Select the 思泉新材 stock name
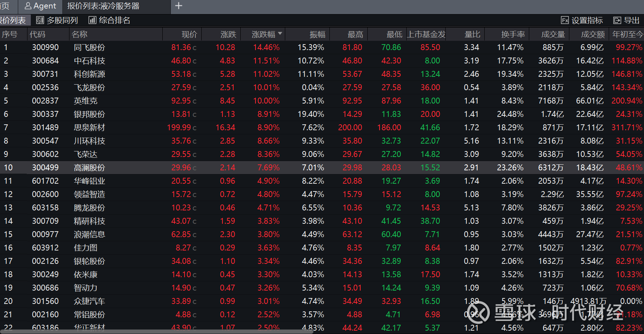This screenshot has width=644, height=334. (x=89, y=128)
